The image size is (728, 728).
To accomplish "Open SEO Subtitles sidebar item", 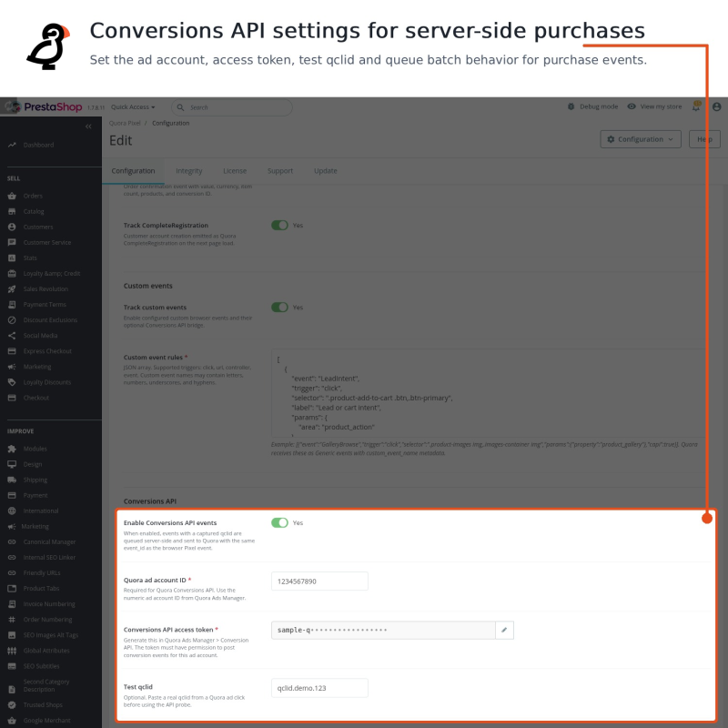I will [34, 666].
